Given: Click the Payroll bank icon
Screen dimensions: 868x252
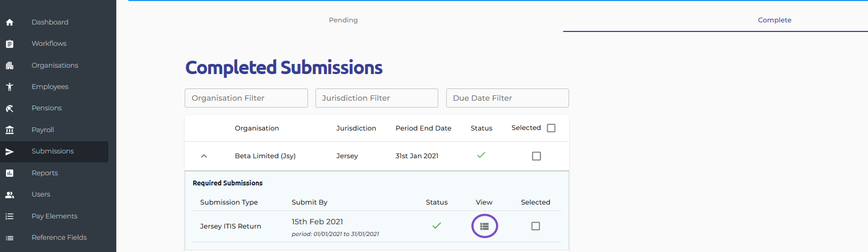Looking at the screenshot, I should (10, 130).
